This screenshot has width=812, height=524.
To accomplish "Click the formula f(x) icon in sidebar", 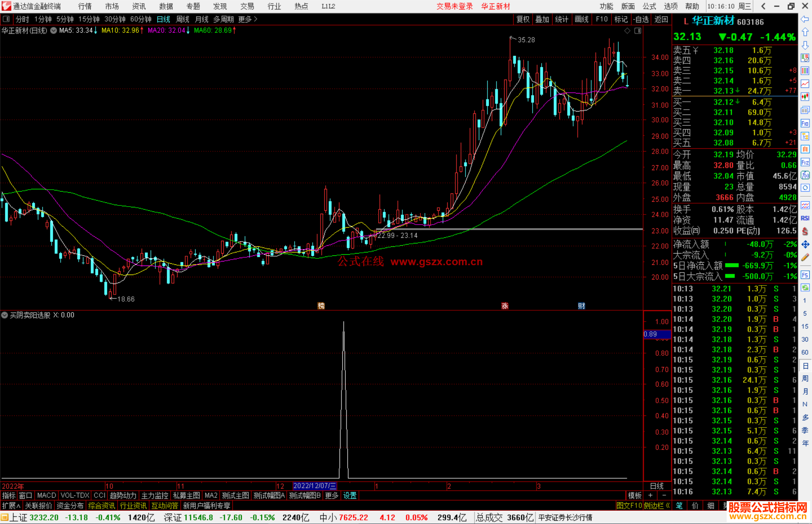I will click(805, 175).
